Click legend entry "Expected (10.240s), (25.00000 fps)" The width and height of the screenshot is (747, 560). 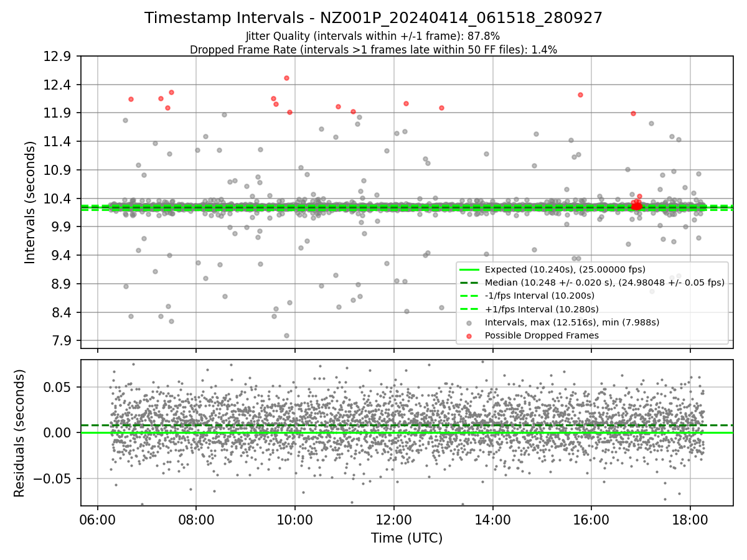click(x=565, y=269)
